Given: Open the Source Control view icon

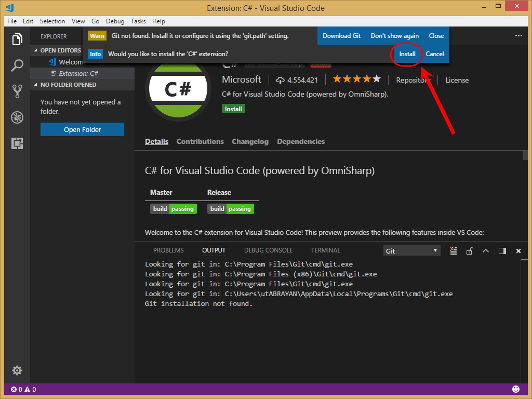Looking at the screenshot, I should (17, 91).
